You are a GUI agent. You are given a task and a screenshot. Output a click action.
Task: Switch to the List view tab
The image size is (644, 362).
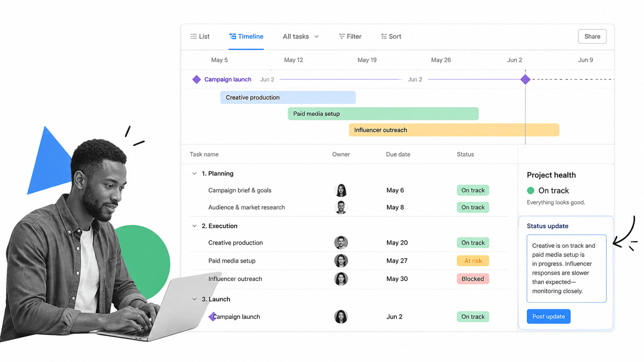pyautogui.click(x=200, y=37)
